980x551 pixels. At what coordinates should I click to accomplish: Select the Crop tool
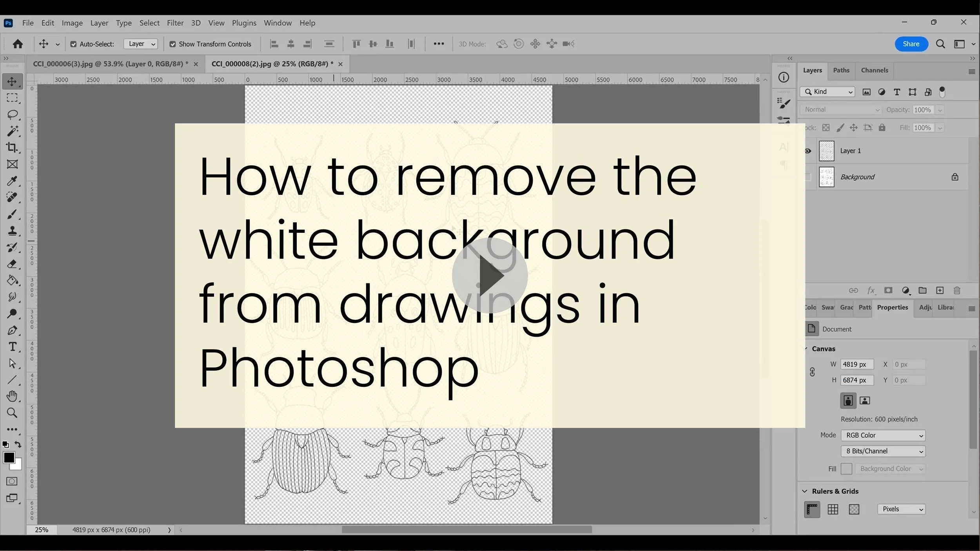pyautogui.click(x=12, y=148)
